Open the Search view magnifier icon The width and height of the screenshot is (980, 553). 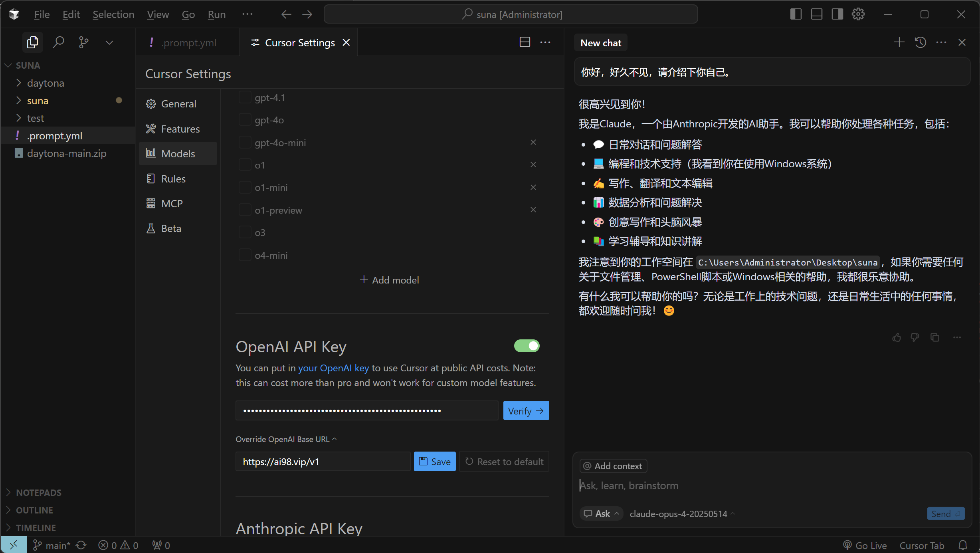(58, 42)
